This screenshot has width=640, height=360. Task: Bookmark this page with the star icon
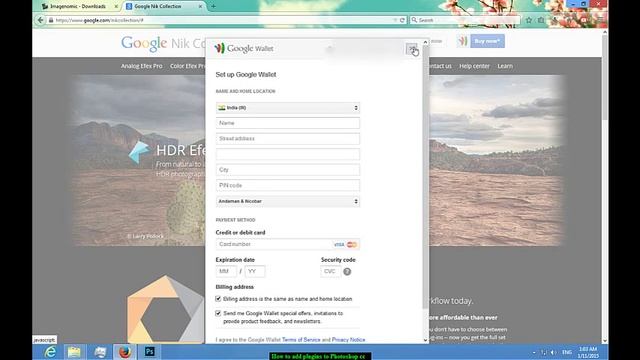529,20
